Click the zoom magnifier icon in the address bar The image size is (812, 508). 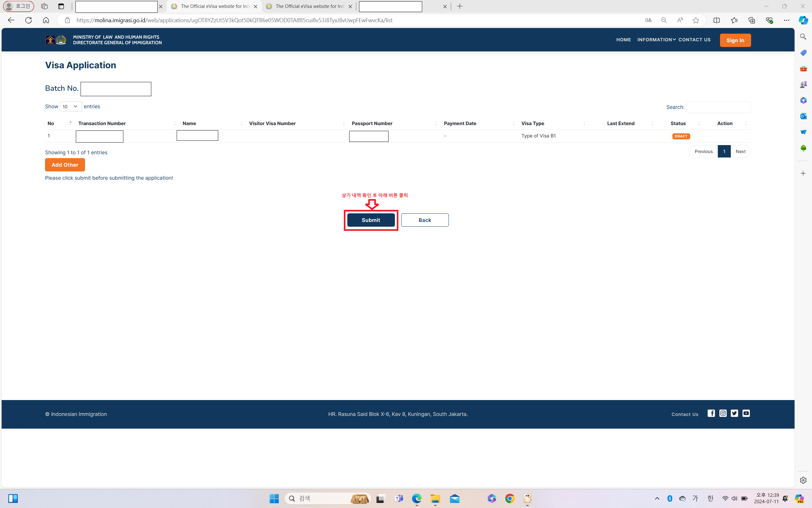(664, 20)
